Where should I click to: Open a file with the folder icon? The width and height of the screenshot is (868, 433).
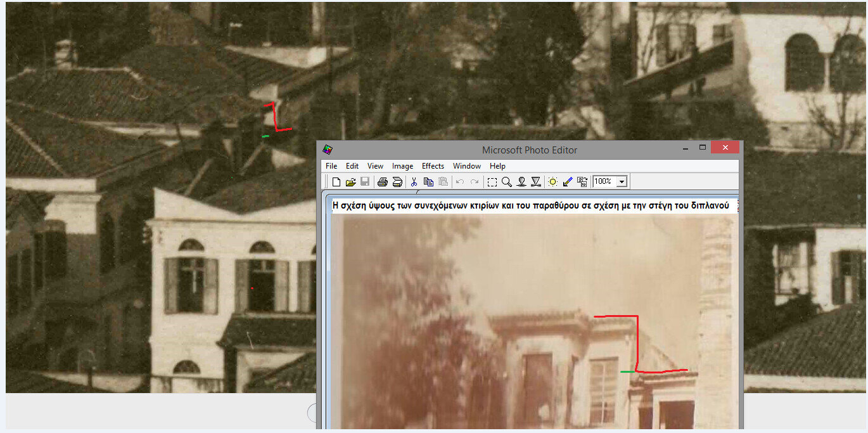tap(350, 182)
